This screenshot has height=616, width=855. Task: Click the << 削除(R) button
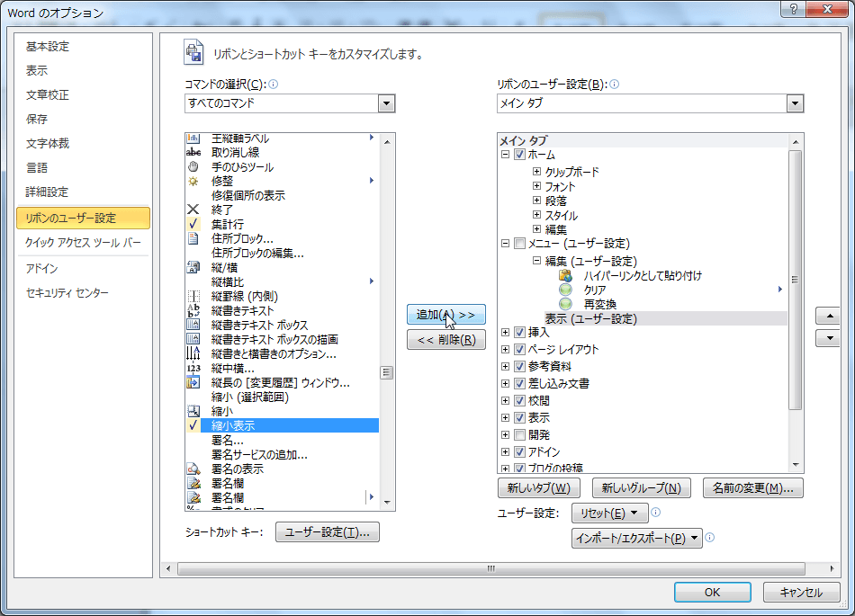[446, 339]
